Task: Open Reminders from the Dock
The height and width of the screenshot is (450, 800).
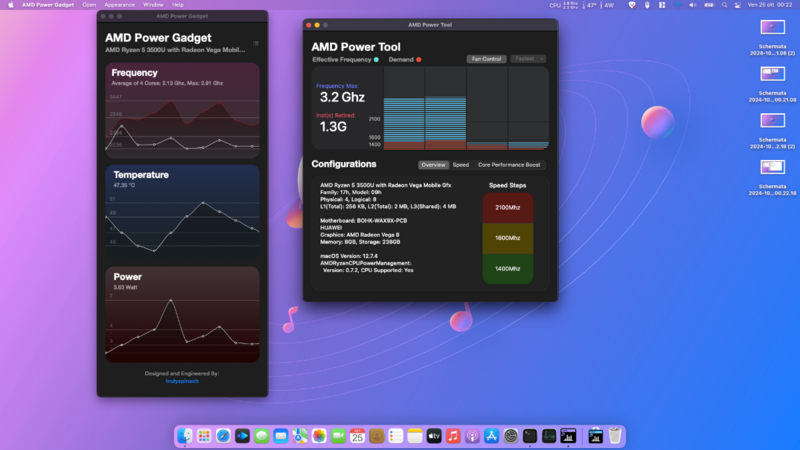Action: coord(396,436)
